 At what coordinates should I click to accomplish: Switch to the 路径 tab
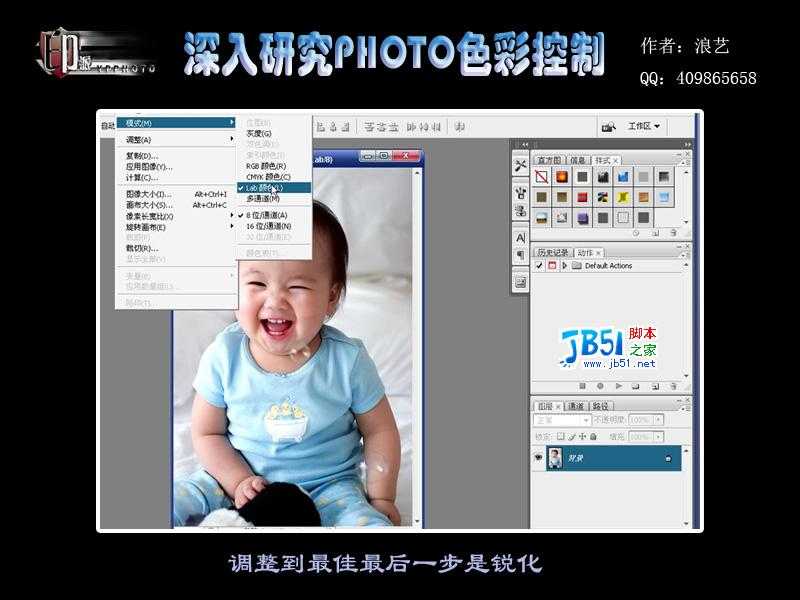point(601,406)
